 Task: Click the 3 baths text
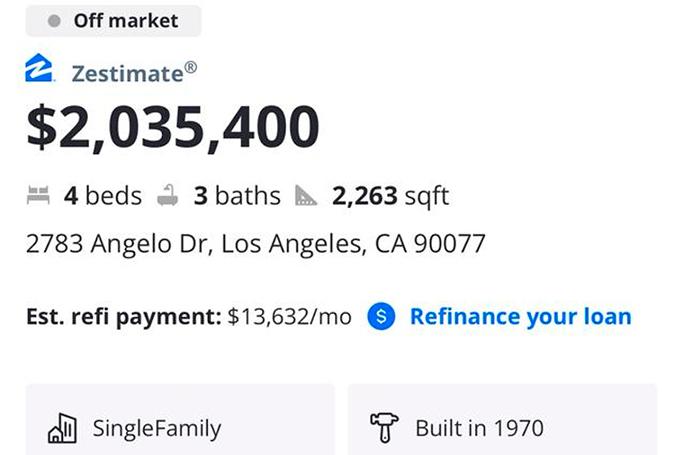point(237,195)
